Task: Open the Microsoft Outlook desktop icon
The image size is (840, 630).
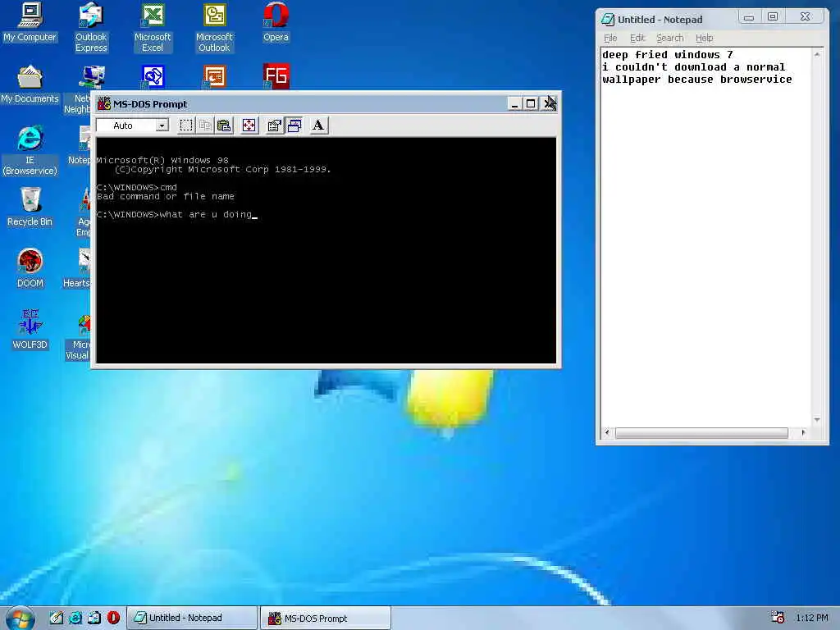Action: [x=214, y=28]
